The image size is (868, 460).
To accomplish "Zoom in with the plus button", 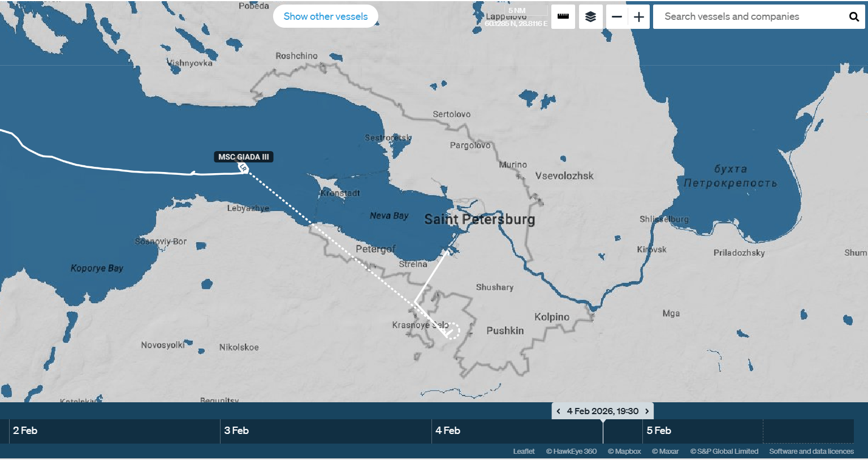I will click(x=639, y=17).
